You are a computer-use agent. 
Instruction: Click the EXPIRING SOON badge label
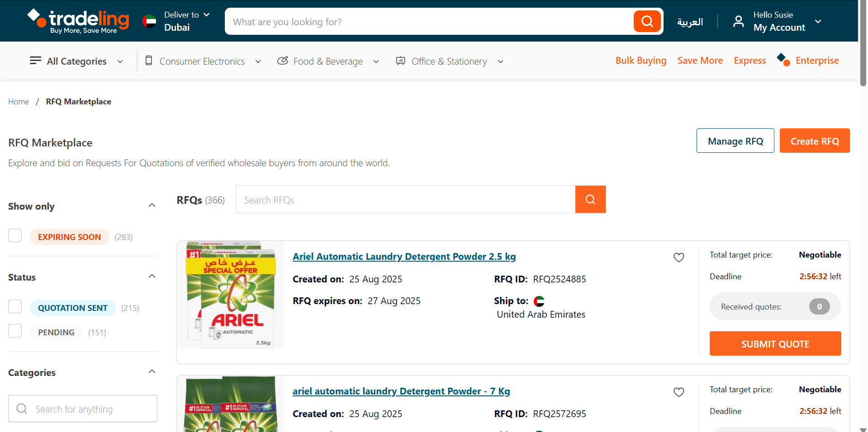pyautogui.click(x=69, y=237)
